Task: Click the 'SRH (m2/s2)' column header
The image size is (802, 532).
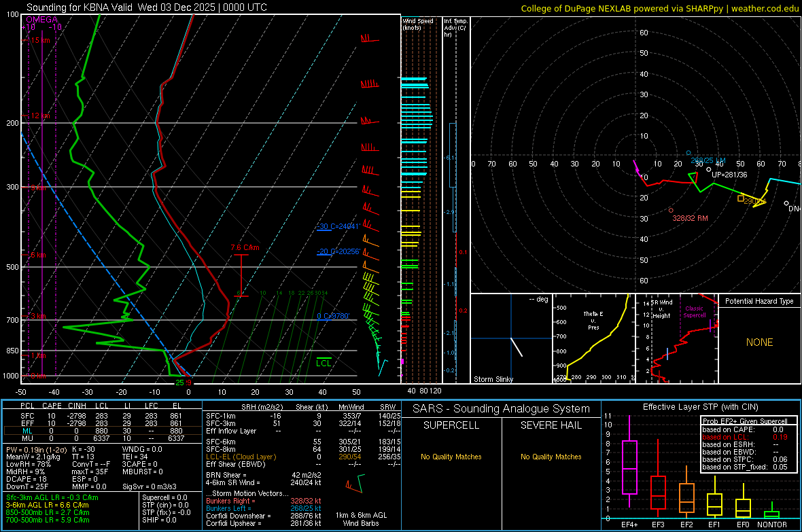Action: coord(262,407)
